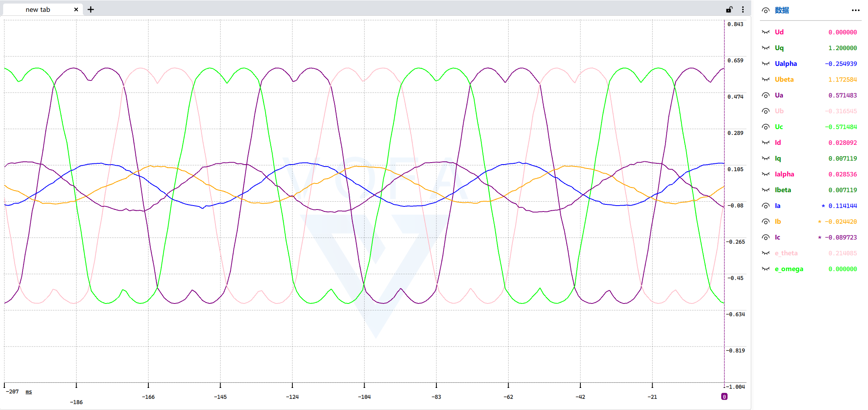868x410 pixels.
Task: Add a new tab with plus button
Action: [91, 9]
